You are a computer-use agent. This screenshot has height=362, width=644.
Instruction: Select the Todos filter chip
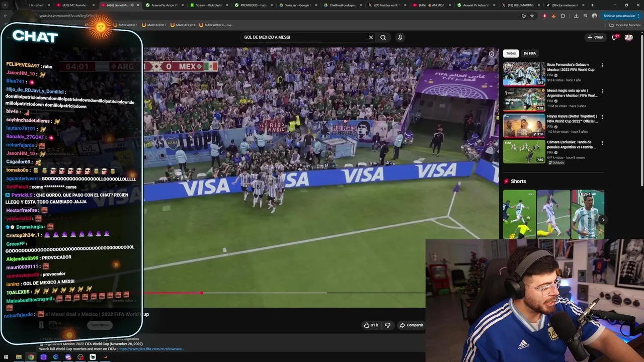click(511, 53)
